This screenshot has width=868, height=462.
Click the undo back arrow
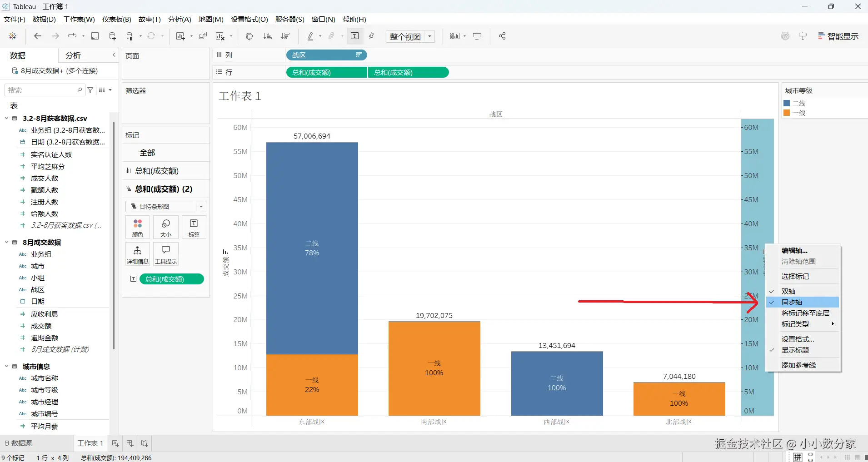(x=38, y=36)
